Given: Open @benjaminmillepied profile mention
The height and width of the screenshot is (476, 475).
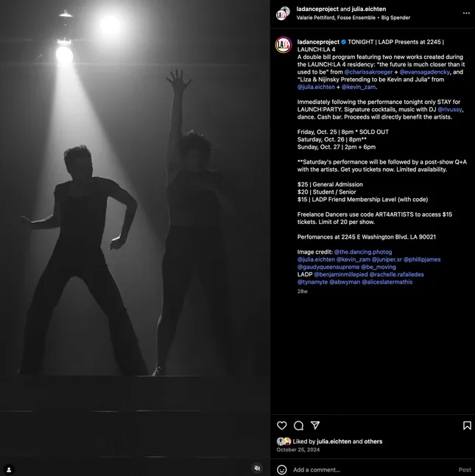Looking at the screenshot, I should tap(341, 274).
